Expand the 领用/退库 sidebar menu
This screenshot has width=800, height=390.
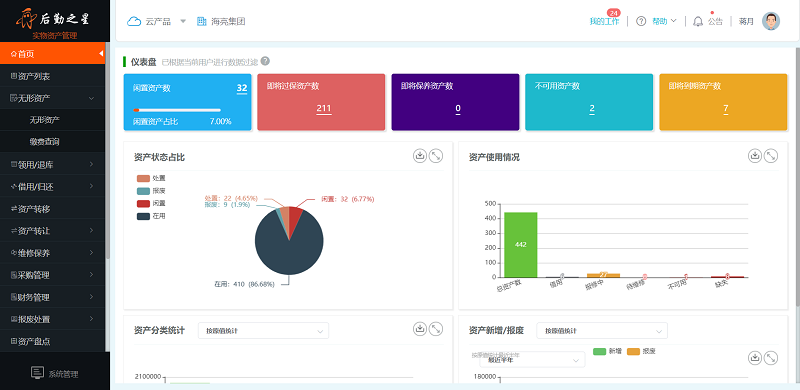[53, 164]
